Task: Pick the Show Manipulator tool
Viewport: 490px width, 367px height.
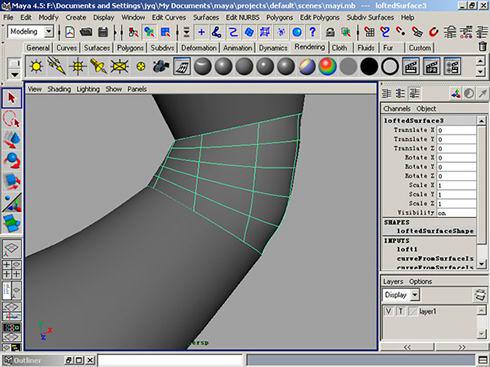Action: [12, 202]
